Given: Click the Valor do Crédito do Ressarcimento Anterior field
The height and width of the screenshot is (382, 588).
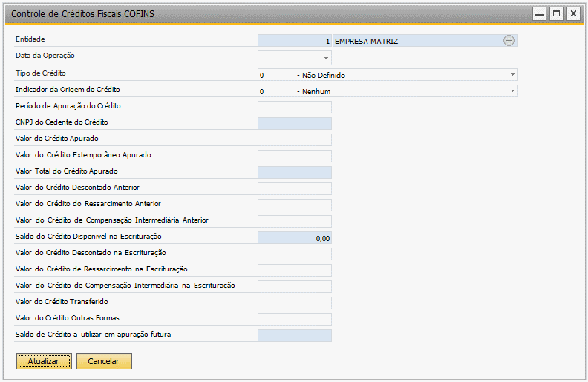Looking at the screenshot, I should click(x=295, y=205).
